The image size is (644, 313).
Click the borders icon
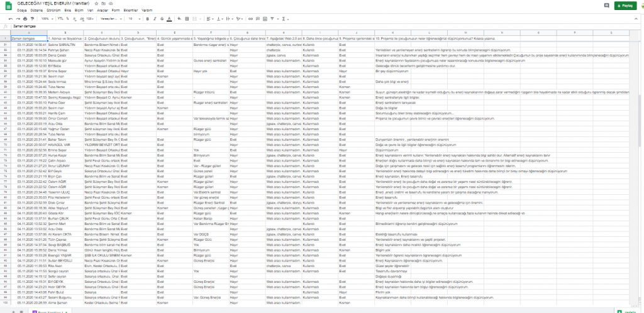coord(187,19)
